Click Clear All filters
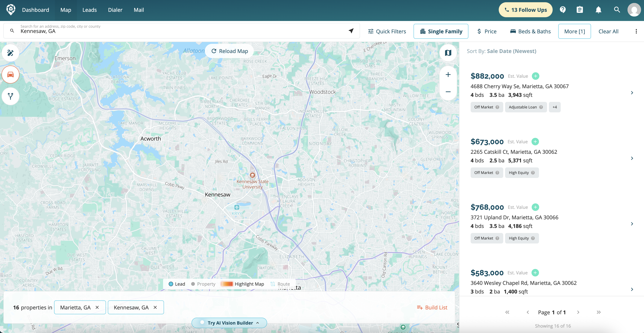Screen dimensions: 644x333 [608, 31]
